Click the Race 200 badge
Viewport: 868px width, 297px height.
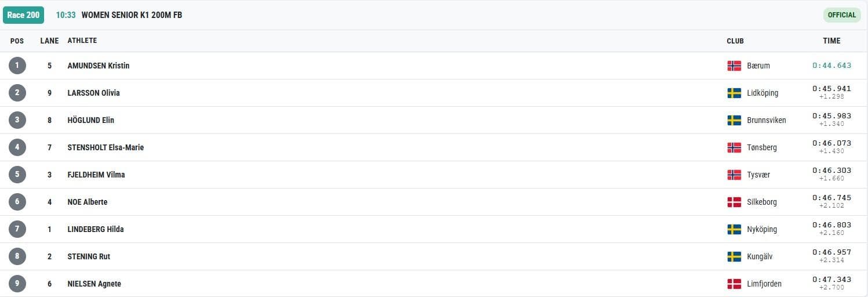coord(23,15)
